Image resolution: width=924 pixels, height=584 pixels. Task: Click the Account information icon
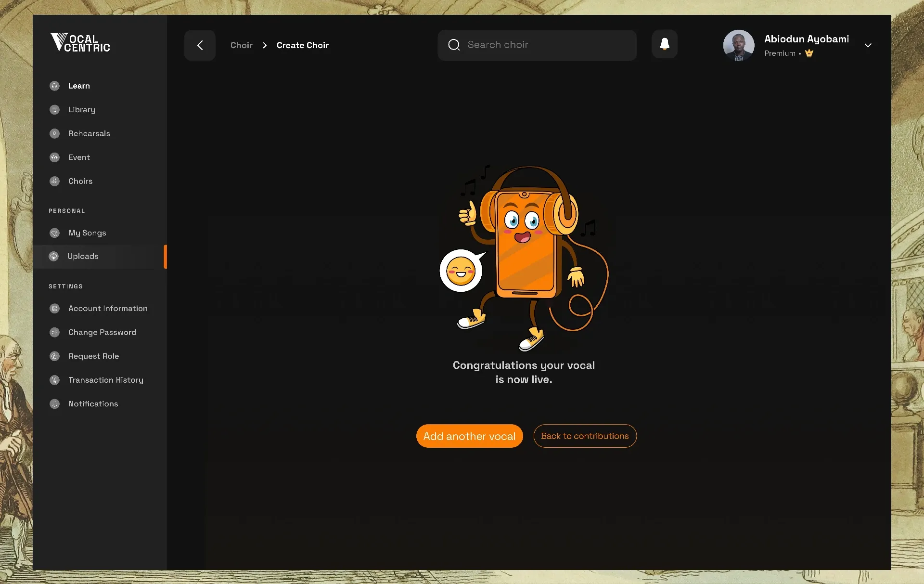tap(54, 309)
